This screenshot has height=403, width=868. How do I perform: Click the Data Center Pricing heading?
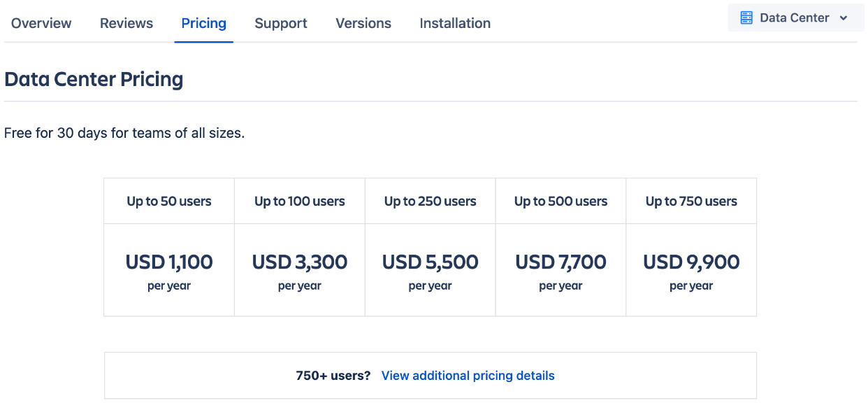(94, 79)
